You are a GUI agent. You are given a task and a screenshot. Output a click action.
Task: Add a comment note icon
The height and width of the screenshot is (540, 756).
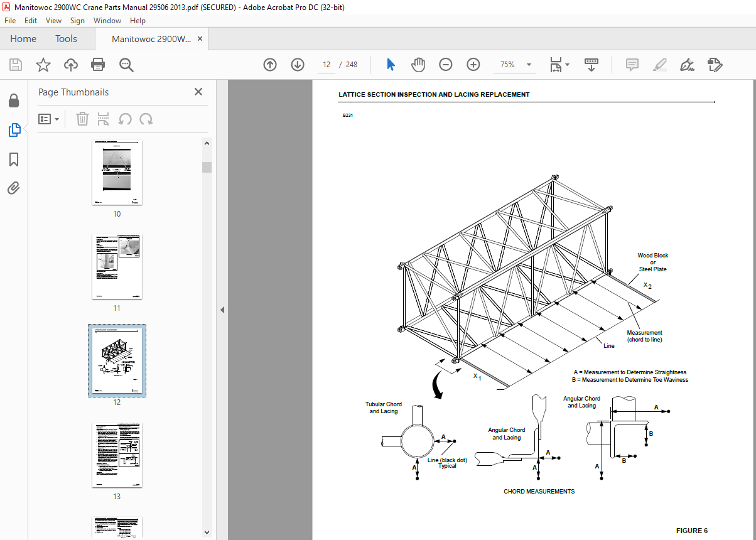632,65
